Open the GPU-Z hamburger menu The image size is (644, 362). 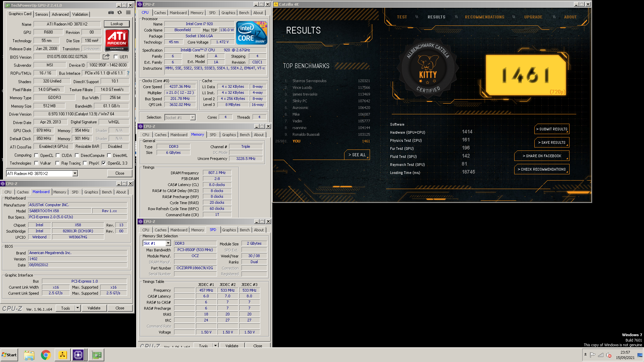128,13
